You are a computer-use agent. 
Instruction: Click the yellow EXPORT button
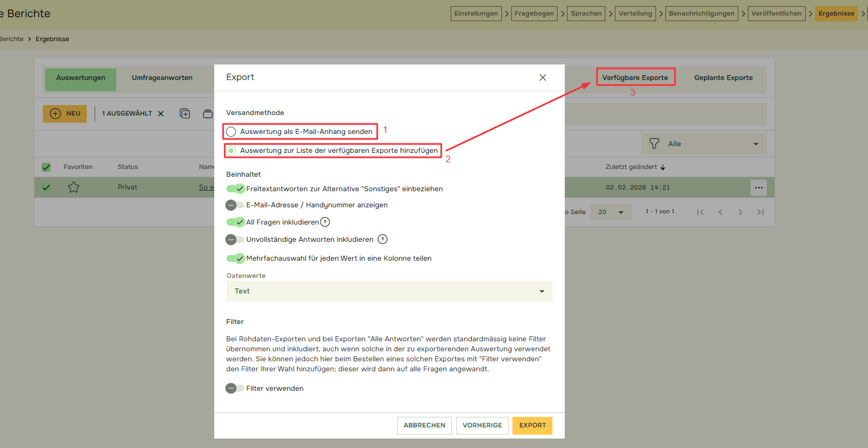532,425
